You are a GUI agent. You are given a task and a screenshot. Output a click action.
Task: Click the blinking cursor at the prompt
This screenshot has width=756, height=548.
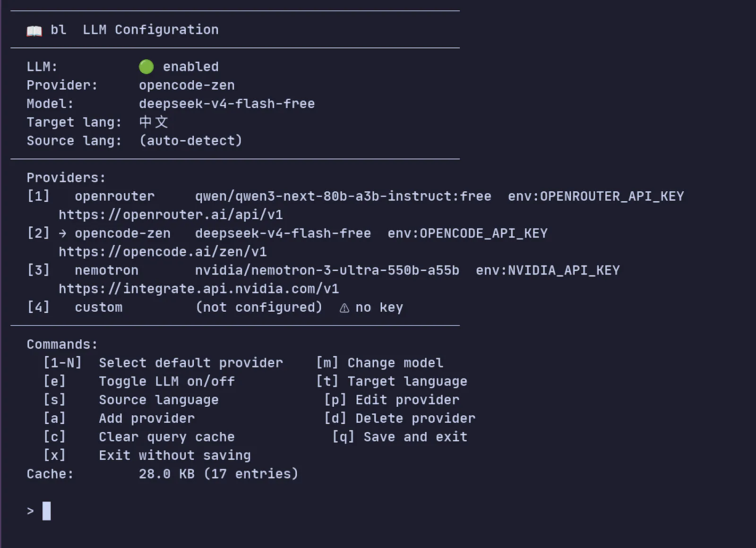click(46, 511)
